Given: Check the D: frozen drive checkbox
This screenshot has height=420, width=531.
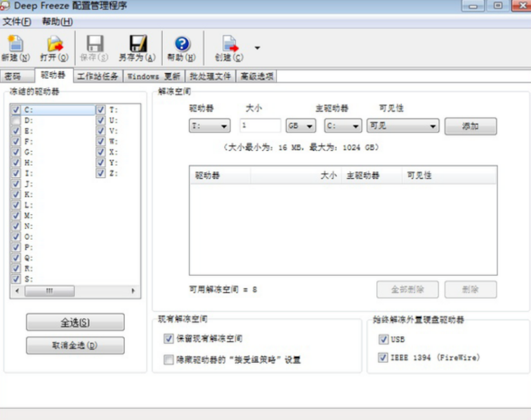Looking at the screenshot, I should [16, 121].
